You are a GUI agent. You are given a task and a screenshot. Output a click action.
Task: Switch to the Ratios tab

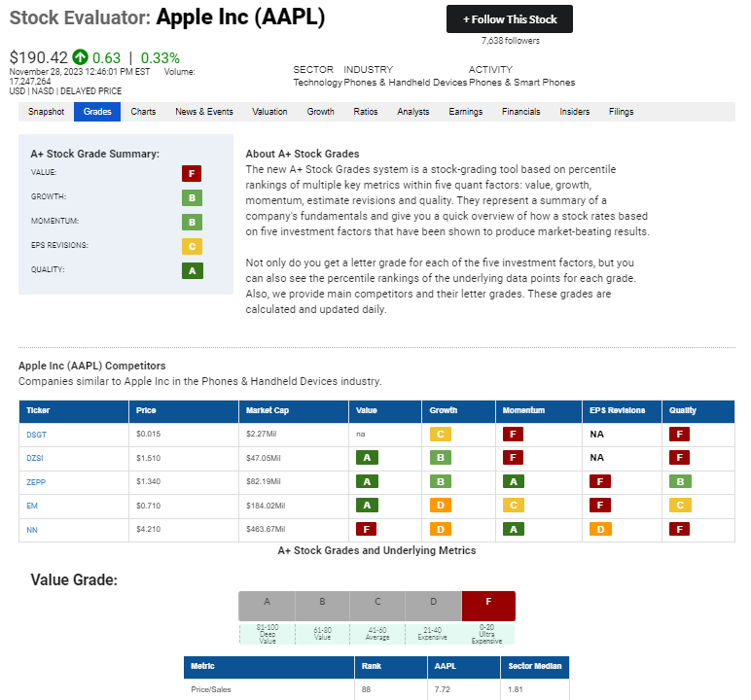[x=366, y=112]
